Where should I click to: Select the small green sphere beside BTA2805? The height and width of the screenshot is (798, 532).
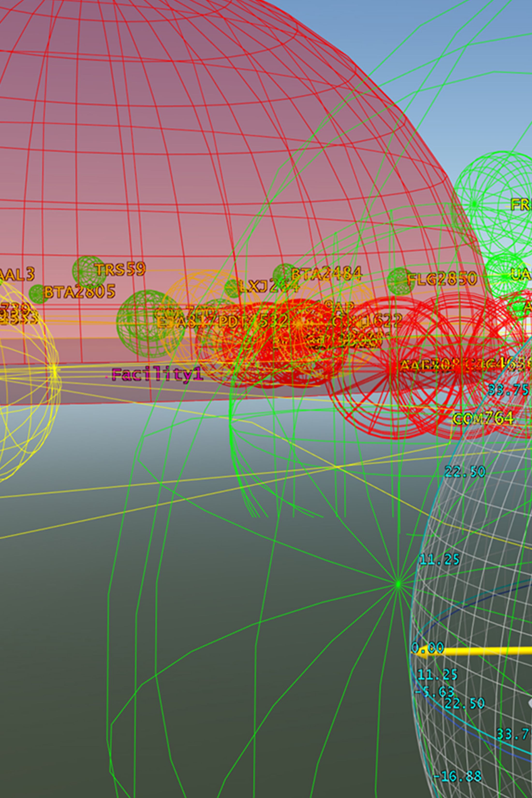pos(38,294)
